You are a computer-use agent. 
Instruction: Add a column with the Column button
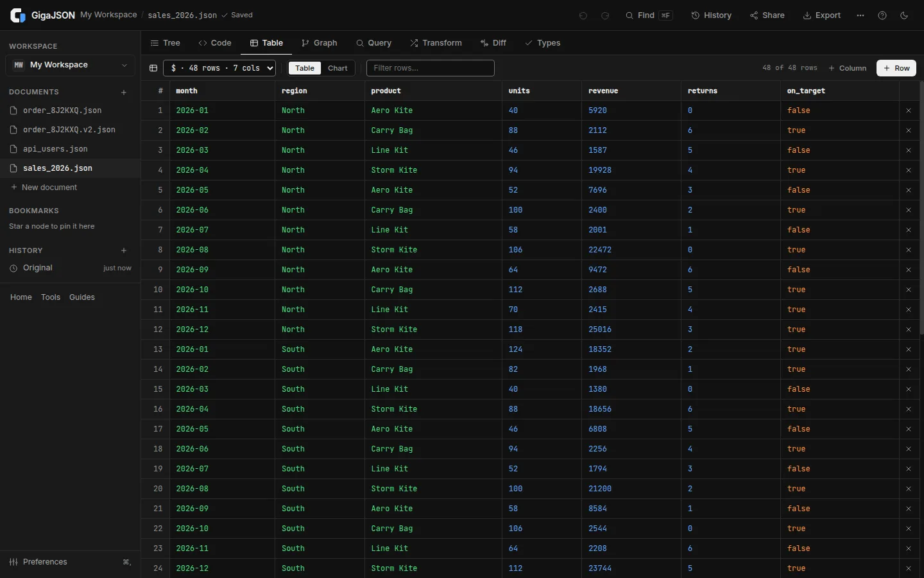coord(848,68)
